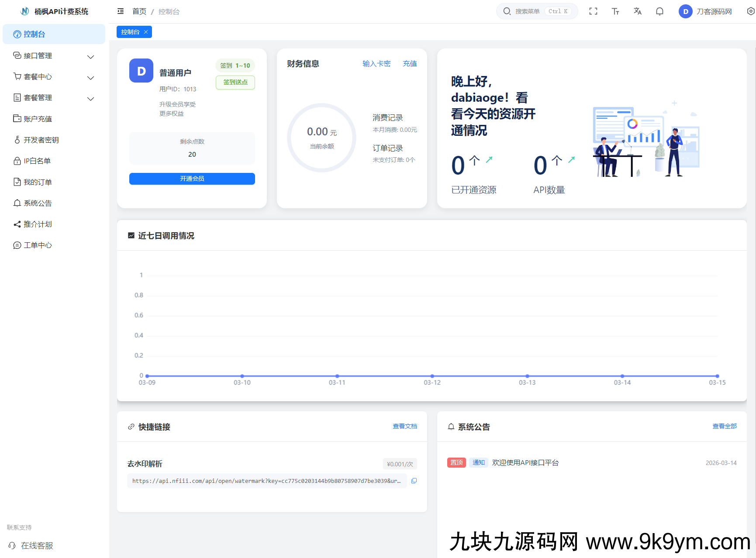
Task: Open the settings icon at top right
Action: [750, 11]
